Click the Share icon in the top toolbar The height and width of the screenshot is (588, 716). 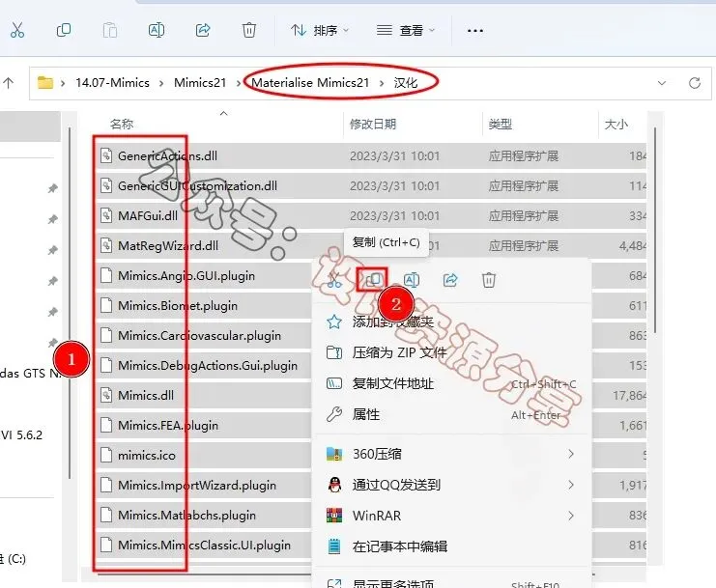(x=203, y=31)
